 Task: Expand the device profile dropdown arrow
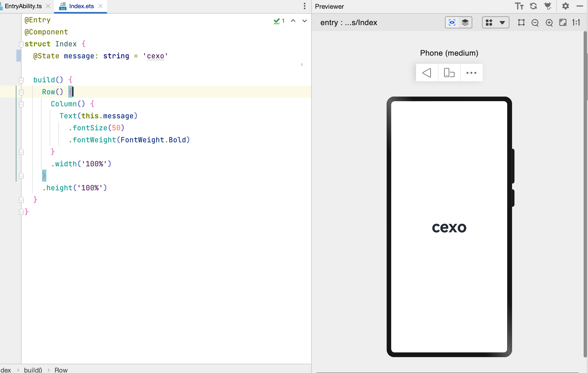502,23
